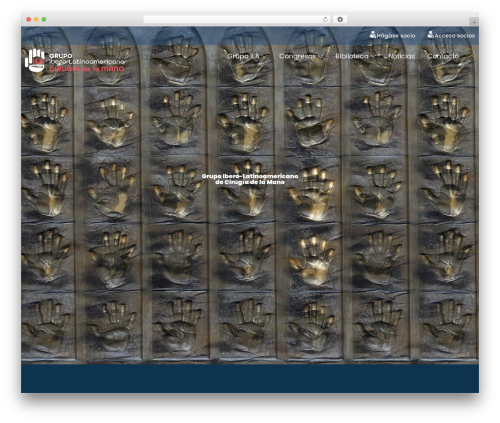Click the red close window dot

pos(29,20)
